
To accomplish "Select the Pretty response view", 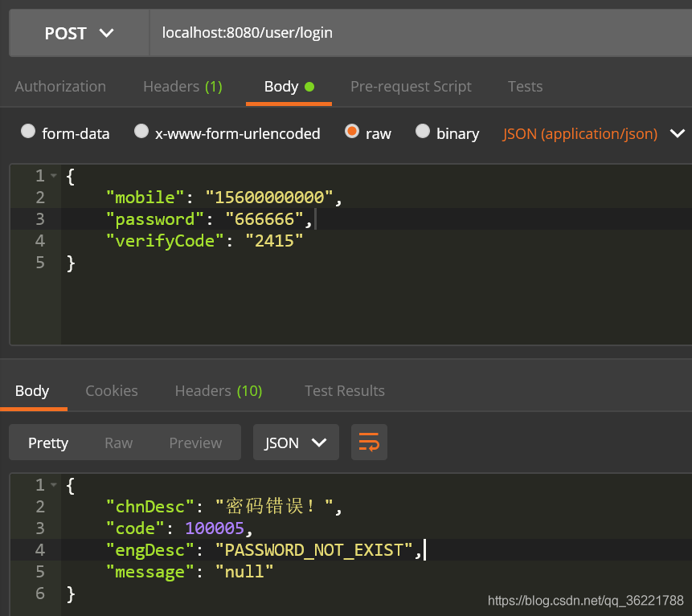I will pyautogui.click(x=48, y=443).
